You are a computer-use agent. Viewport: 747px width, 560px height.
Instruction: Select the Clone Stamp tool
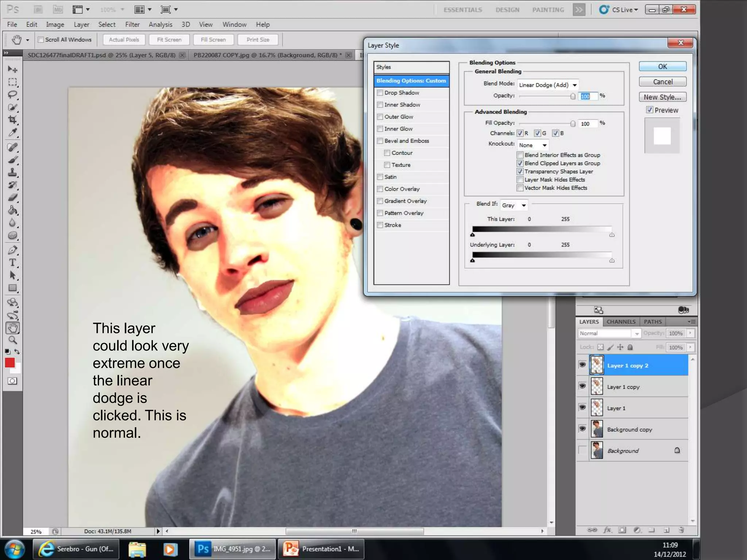coord(13,172)
